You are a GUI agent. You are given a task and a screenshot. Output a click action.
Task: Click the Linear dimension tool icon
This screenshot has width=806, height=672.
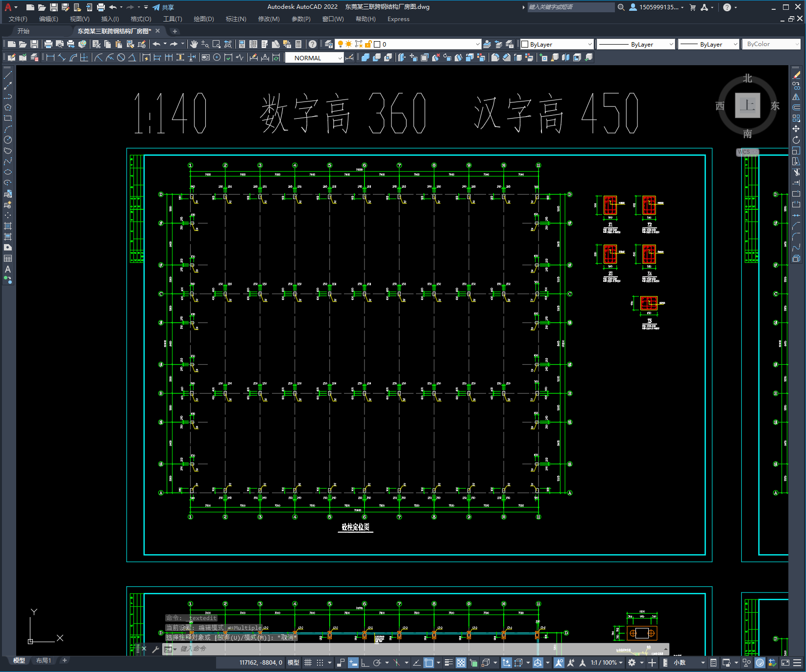[50, 57]
